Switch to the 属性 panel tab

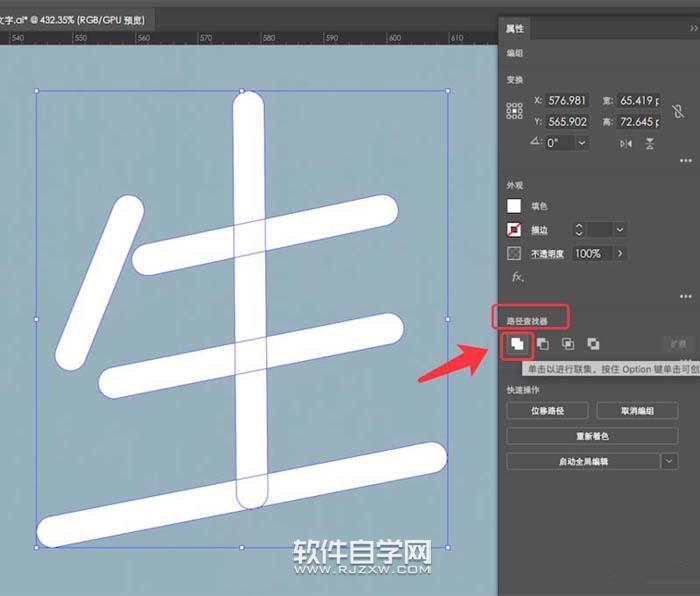pyautogui.click(x=514, y=29)
